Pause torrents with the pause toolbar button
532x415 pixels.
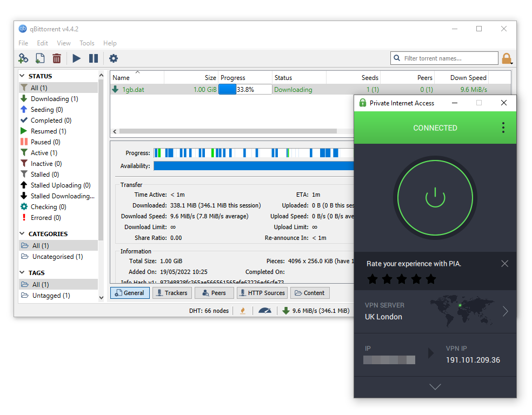[x=94, y=58]
